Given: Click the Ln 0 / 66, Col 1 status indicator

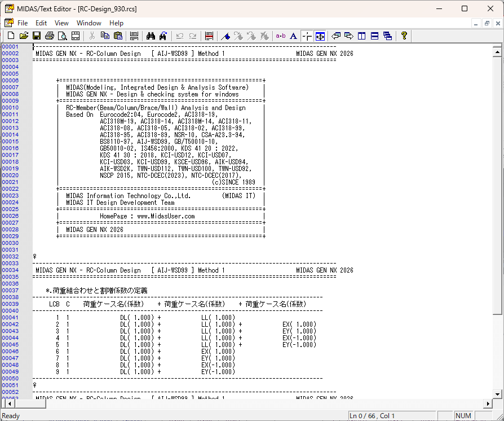Looking at the screenshot, I should tap(392, 416).
